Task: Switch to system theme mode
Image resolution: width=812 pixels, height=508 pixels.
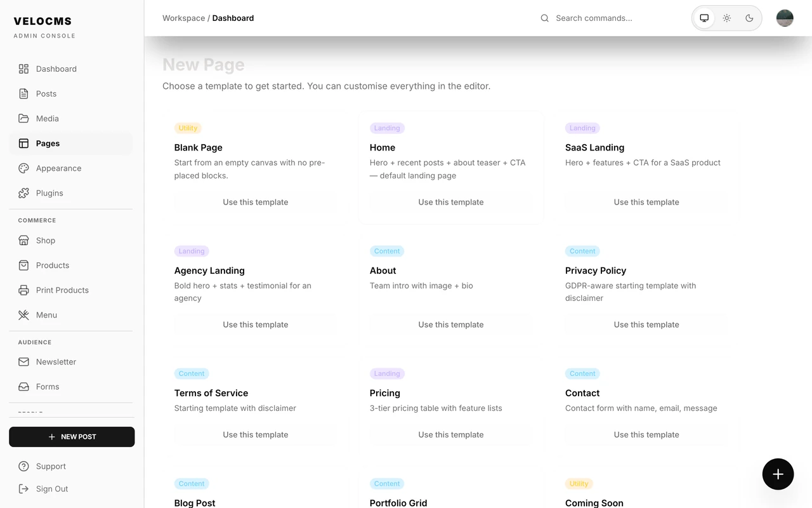Action: click(x=704, y=18)
